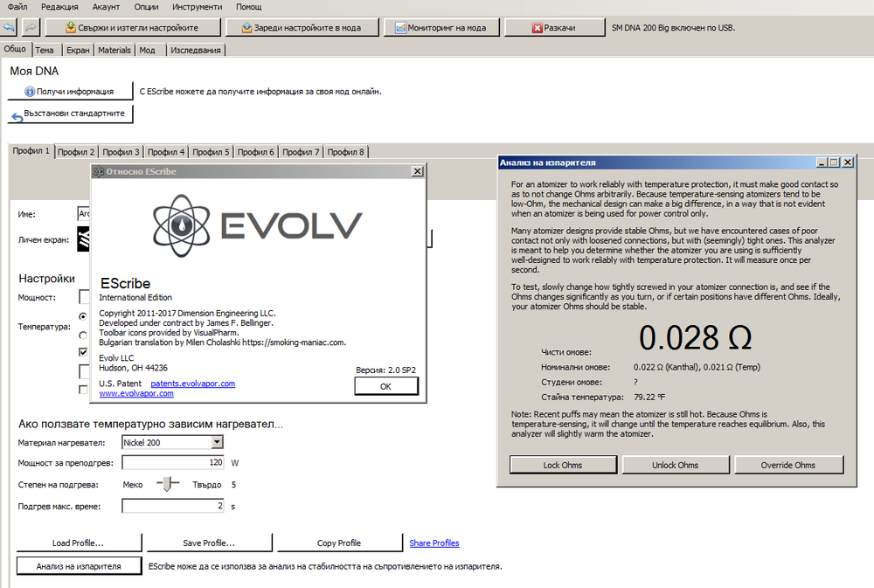Switch to the Тема tab
This screenshot has width=874, height=588.
(45, 50)
